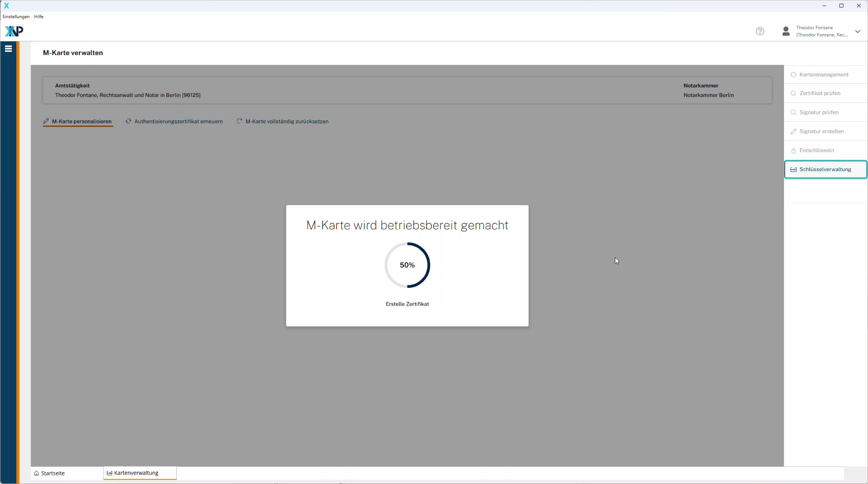Click the XNP application logo
868x484 pixels.
[14, 31]
